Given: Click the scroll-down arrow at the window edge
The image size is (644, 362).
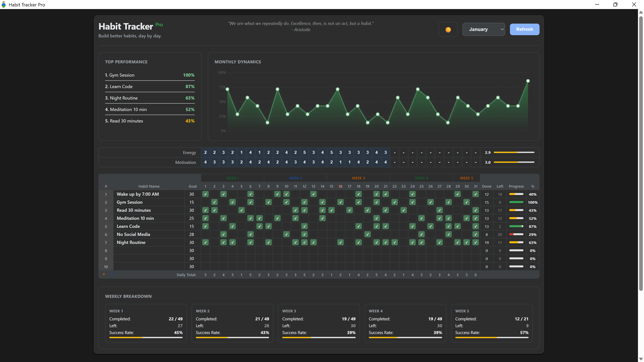Looking at the screenshot, I should click(x=641, y=359).
